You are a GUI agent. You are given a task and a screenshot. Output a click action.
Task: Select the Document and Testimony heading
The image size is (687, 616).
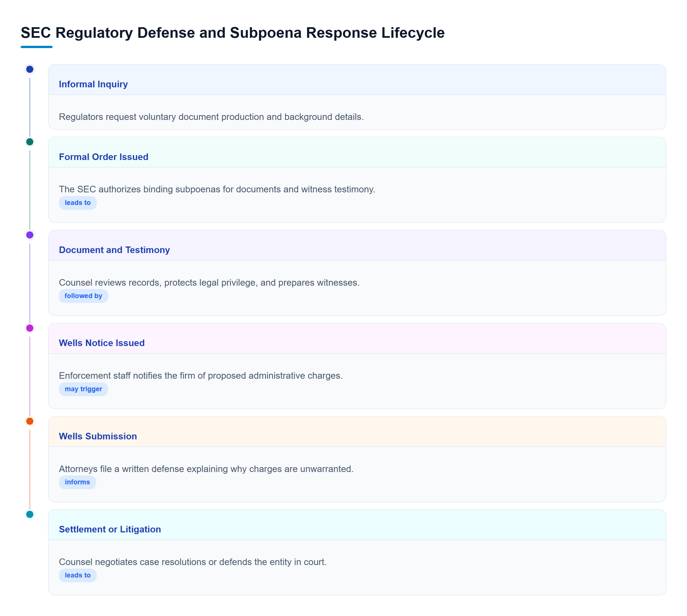[x=114, y=250]
